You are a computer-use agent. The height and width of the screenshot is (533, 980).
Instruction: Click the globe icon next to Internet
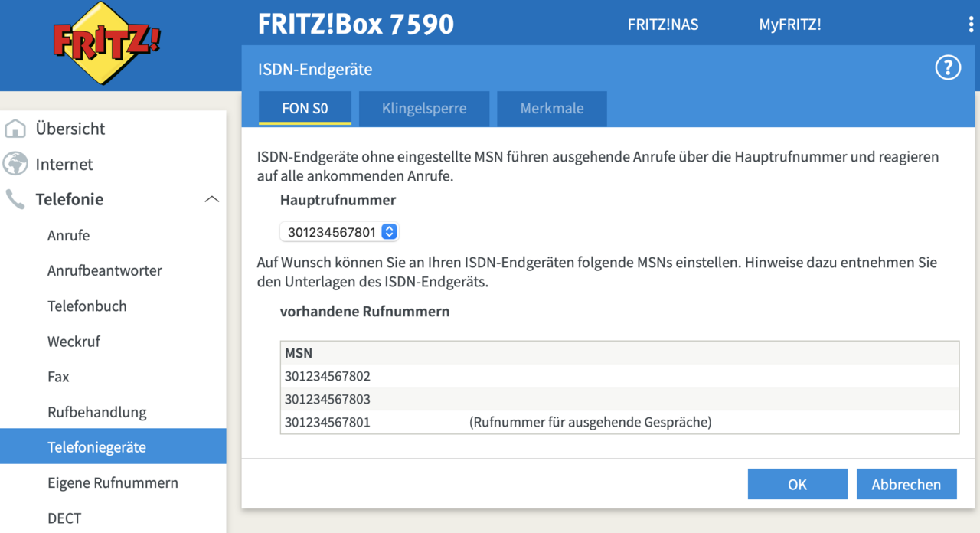15,164
